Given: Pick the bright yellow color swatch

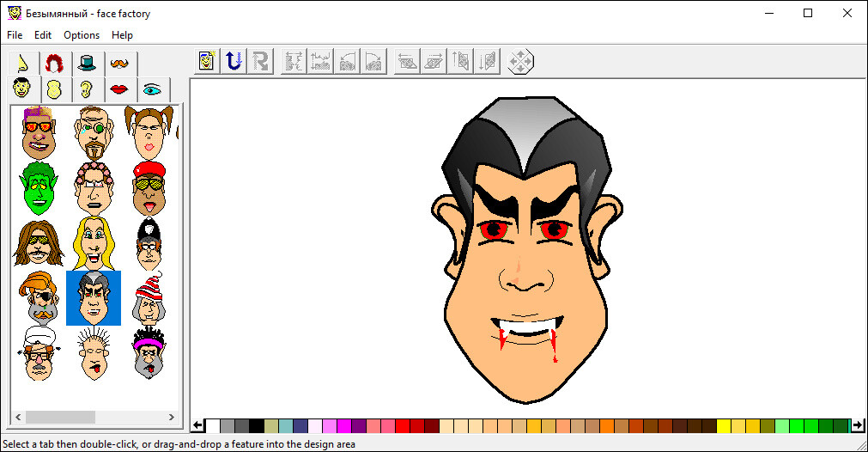Looking at the screenshot, I should tap(724, 426).
